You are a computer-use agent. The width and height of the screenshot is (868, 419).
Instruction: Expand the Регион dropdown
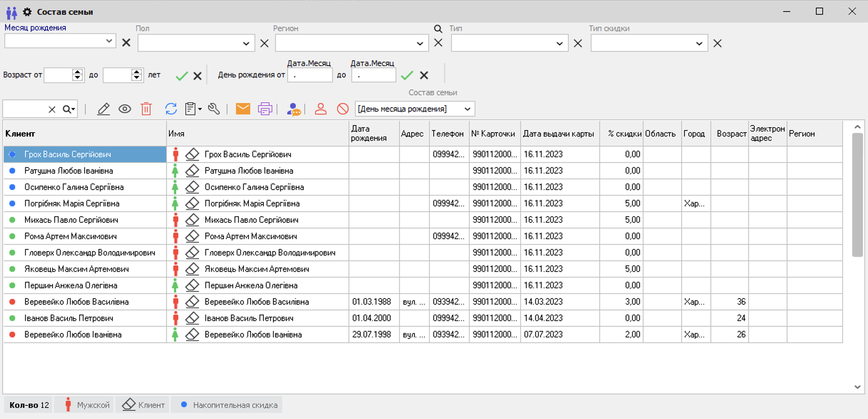[x=420, y=43]
